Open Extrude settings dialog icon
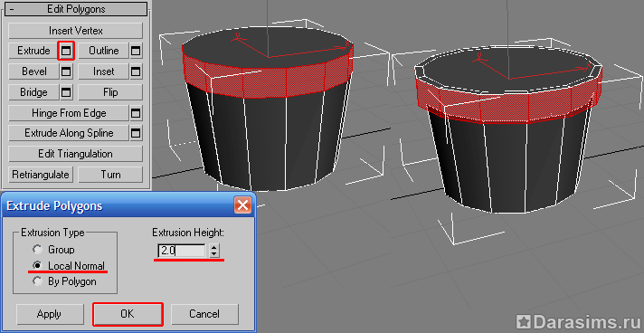644x333 pixels. [x=66, y=51]
